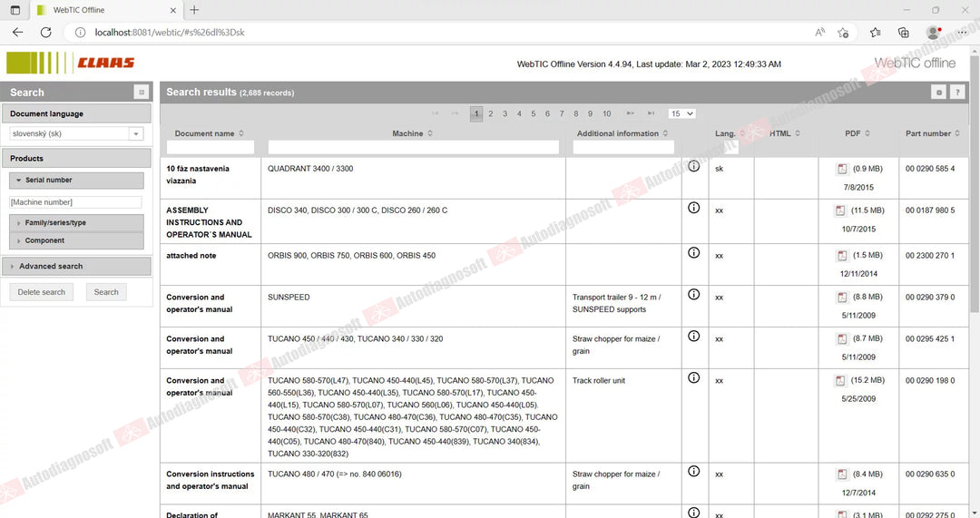The height and width of the screenshot is (518, 980).
Task: Add this page to favorites star
Action: click(843, 33)
